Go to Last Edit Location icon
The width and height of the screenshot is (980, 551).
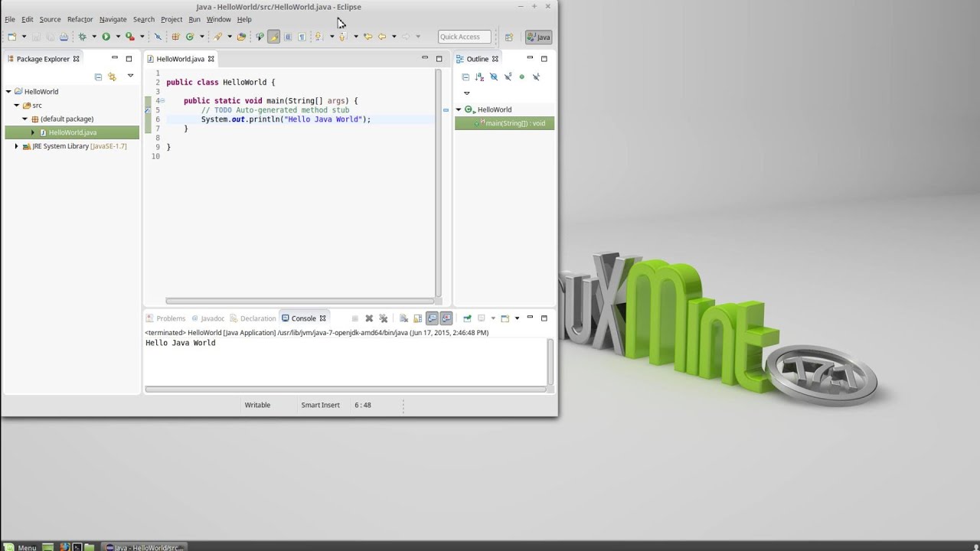click(x=367, y=37)
